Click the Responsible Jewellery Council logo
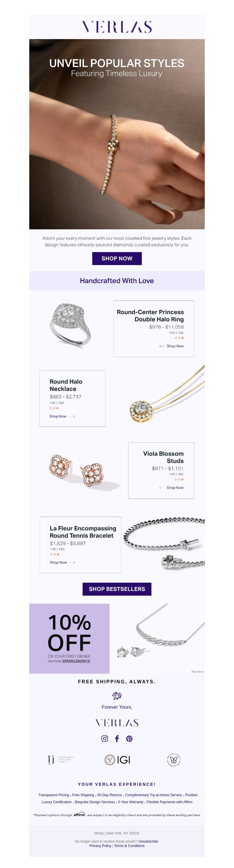The height and width of the screenshot is (868, 234). (61, 760)
